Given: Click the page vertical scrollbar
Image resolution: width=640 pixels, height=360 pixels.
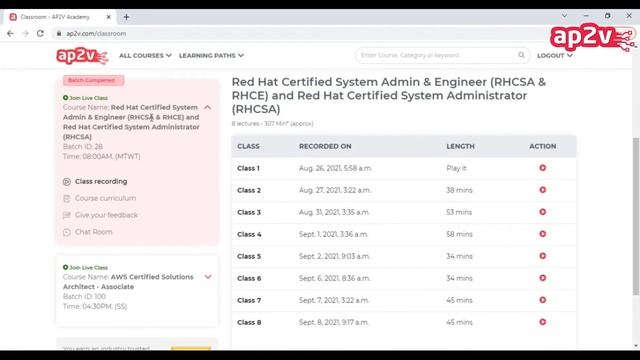Looking at the screenshot, I should coord(636,216).
